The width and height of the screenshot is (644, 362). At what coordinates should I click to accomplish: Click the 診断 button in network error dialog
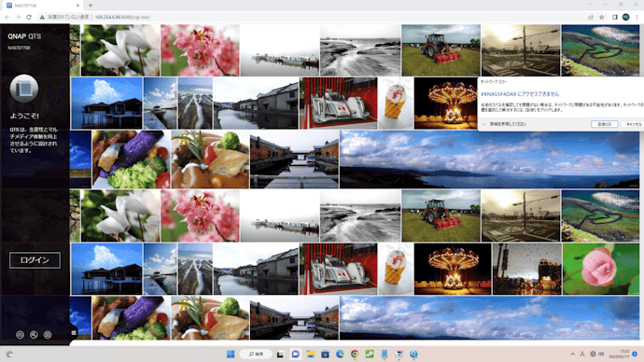[605, 124]
